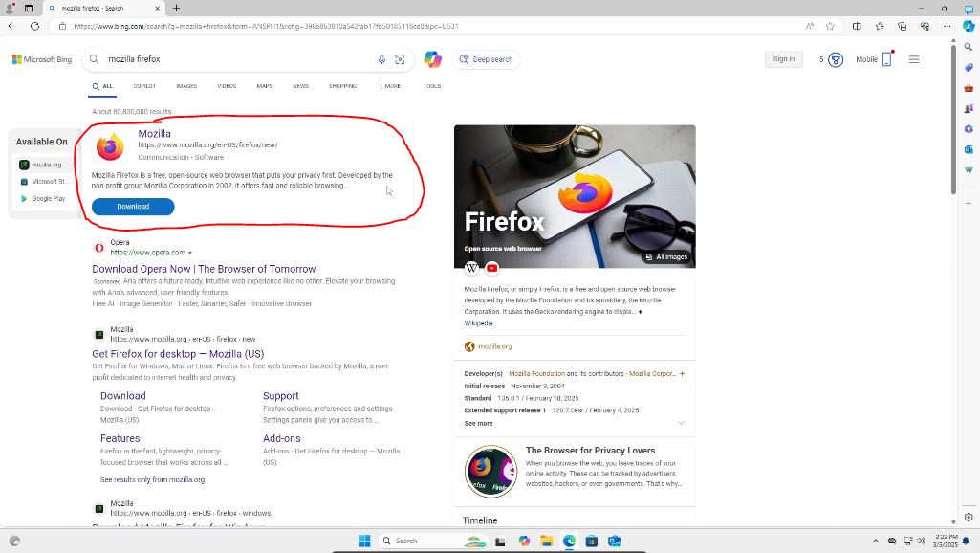
Task: Click All images on the Firefox picture
Action: (x=666, y=257)
